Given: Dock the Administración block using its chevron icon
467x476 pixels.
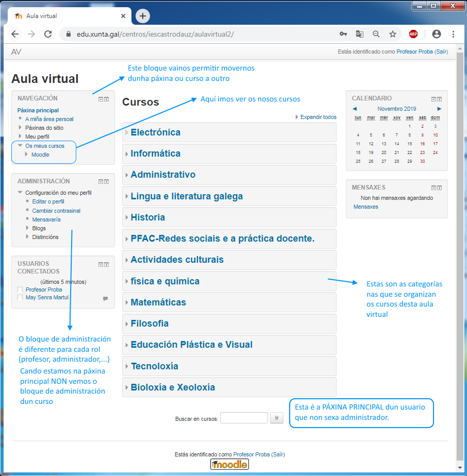Looking at the screenshot, I should [x=107, y=181].
